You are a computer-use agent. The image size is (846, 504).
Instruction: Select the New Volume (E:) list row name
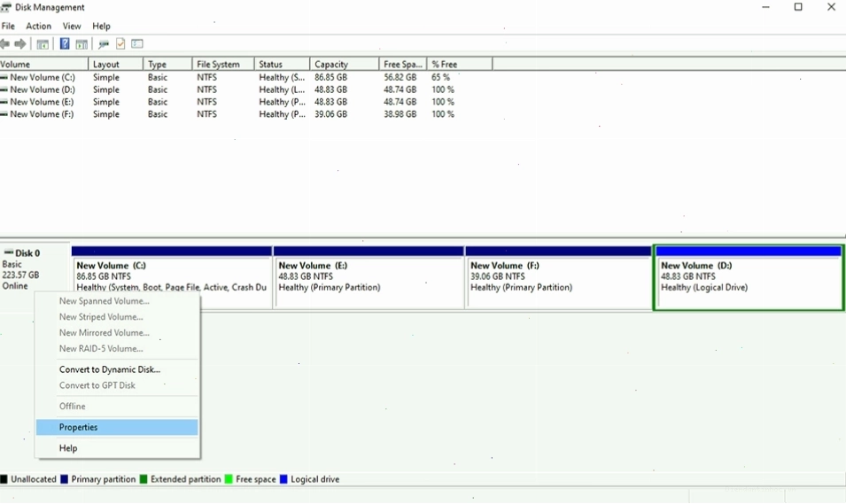[x=43, y=102]
